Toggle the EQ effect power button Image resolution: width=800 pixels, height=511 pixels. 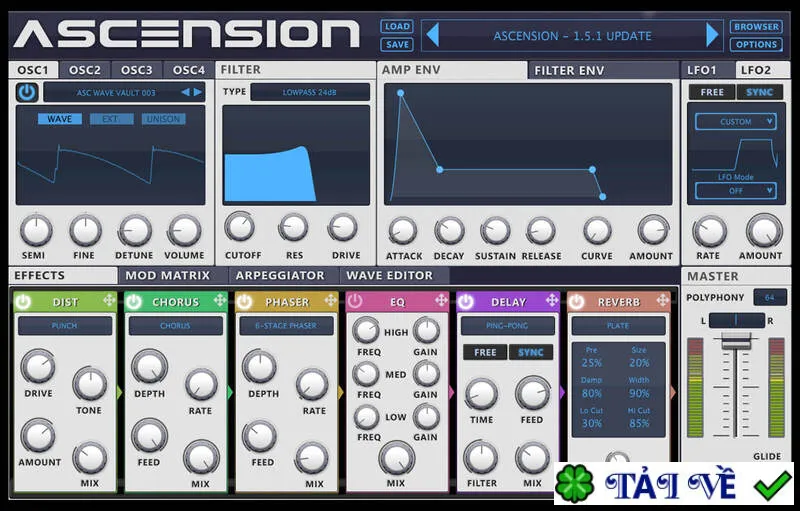[x=355, y=301]
